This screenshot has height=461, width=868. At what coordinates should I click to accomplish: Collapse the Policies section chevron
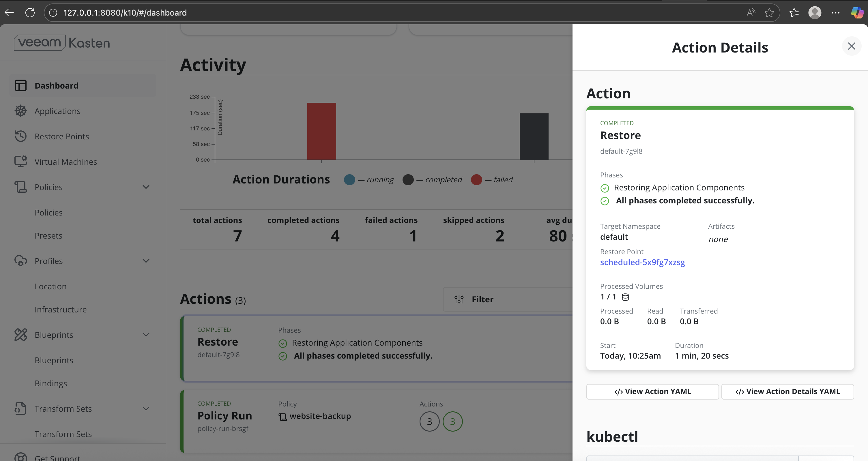click(x=146, y=187)
